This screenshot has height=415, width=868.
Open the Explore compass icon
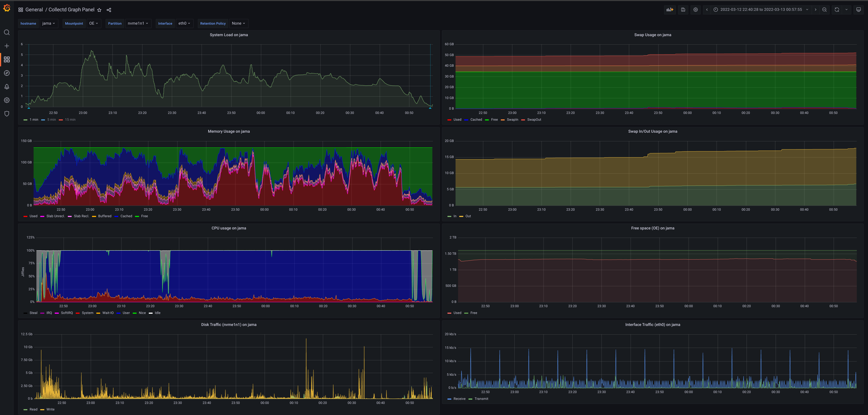pos(7,73)
